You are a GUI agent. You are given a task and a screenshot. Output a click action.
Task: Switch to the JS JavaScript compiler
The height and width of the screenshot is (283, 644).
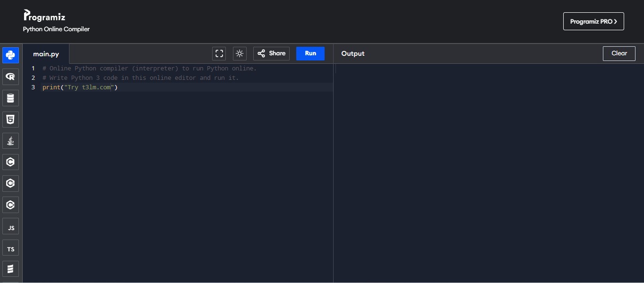pyautogui.click(x=10, y=227)
